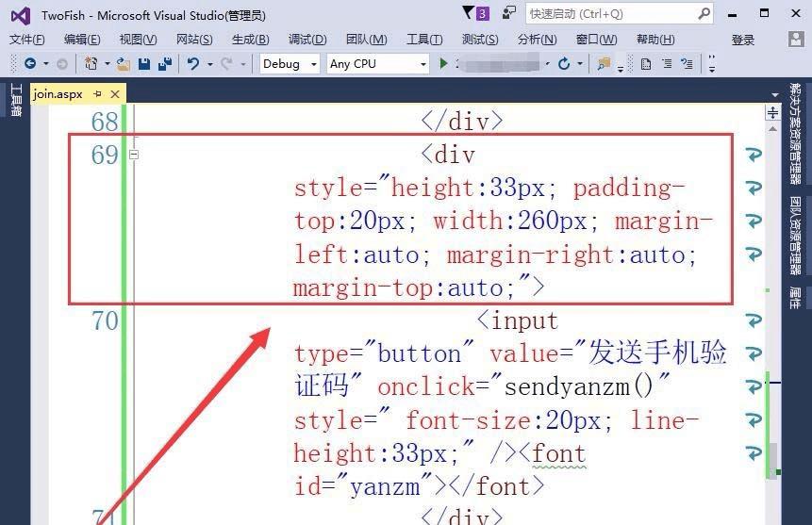Image resolution: width=812 pixels, height=525 pixels.
Task: Start debugging with green play icon
Action: tap(443, 64)
